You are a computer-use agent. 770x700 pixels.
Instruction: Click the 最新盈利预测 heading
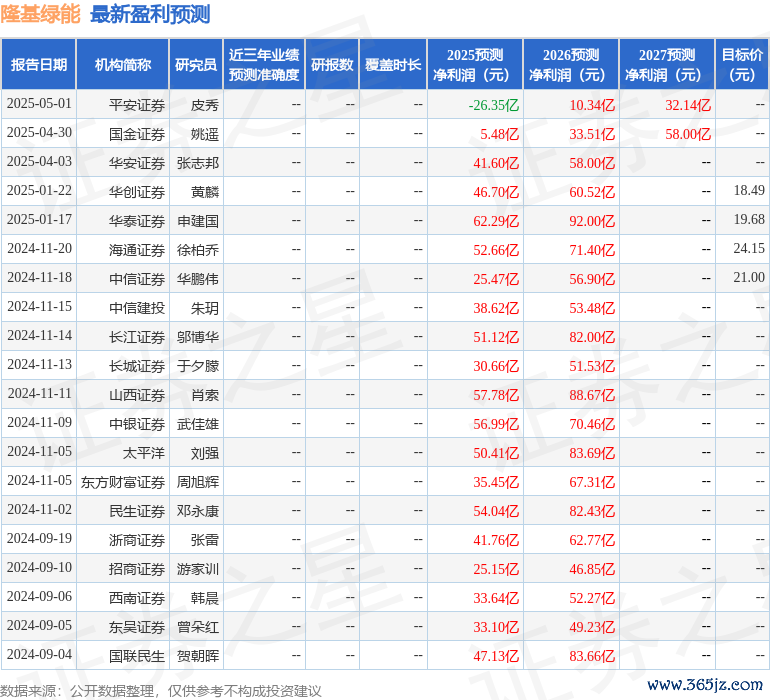pyautogui.click(x=150, y=14)
